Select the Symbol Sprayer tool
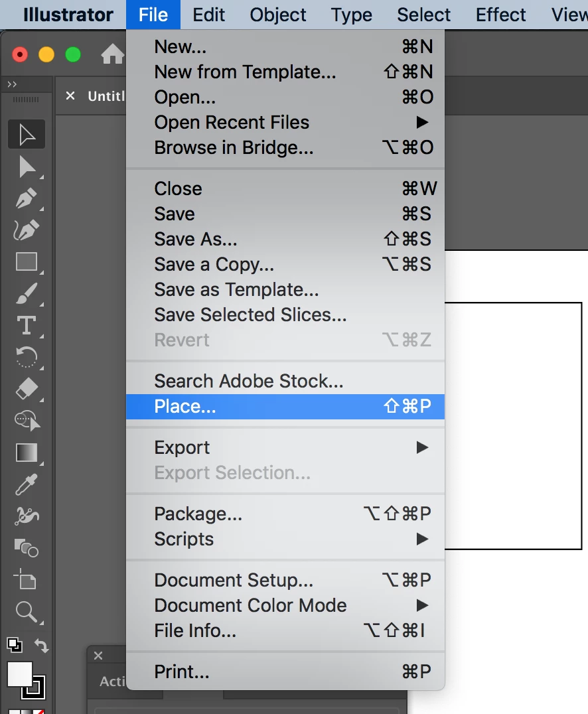 [x=27, y=516]
